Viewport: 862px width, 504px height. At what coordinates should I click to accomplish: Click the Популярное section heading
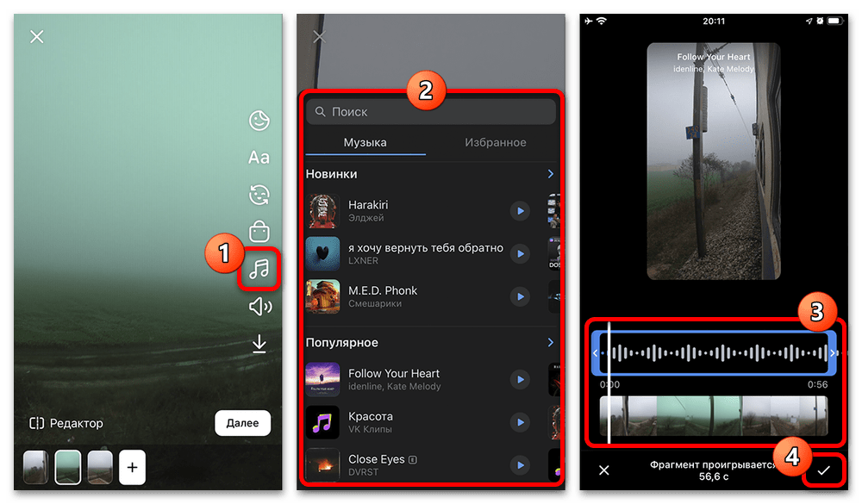click(x=342, y=343)
